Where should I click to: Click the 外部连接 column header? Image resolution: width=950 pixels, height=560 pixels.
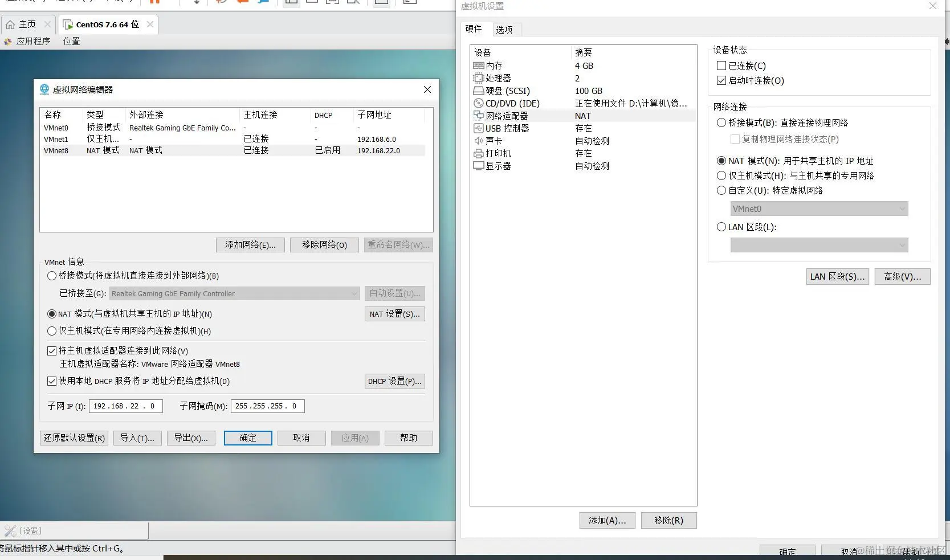point(182,115)
